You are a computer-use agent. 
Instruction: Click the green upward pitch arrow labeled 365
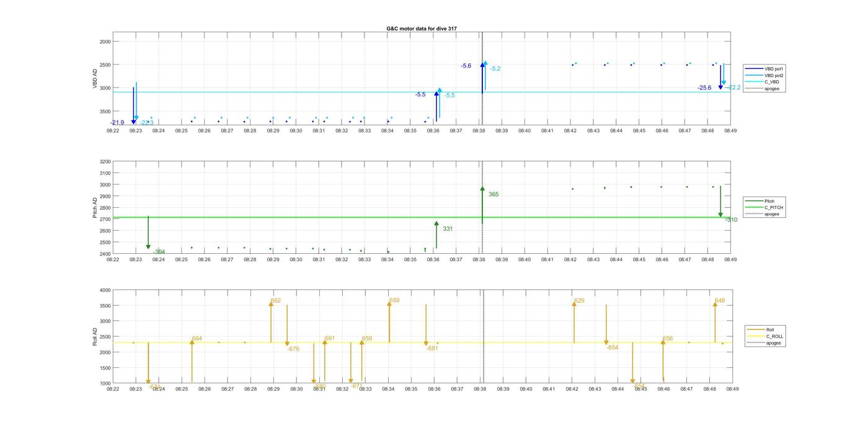[482, 205]
